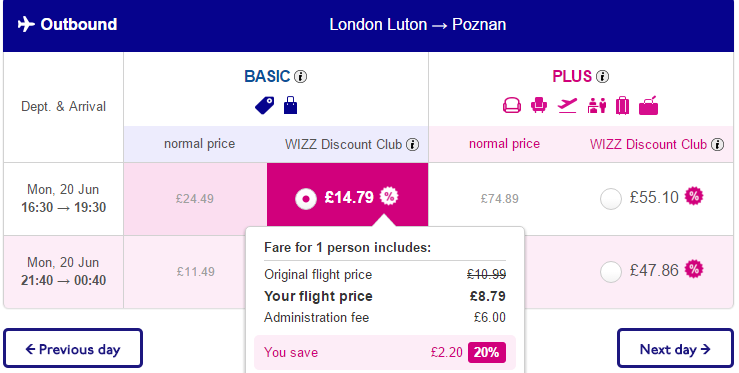This screenshot has height=373, width=739.
Task: Select the £14.79 BASIC discount fare radio
Action: click(x=305, y=199)
